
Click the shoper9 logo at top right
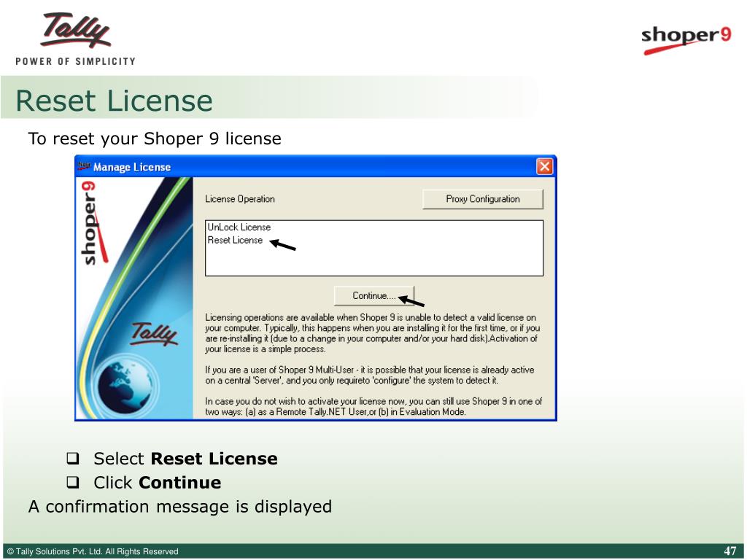pos(686,39)
